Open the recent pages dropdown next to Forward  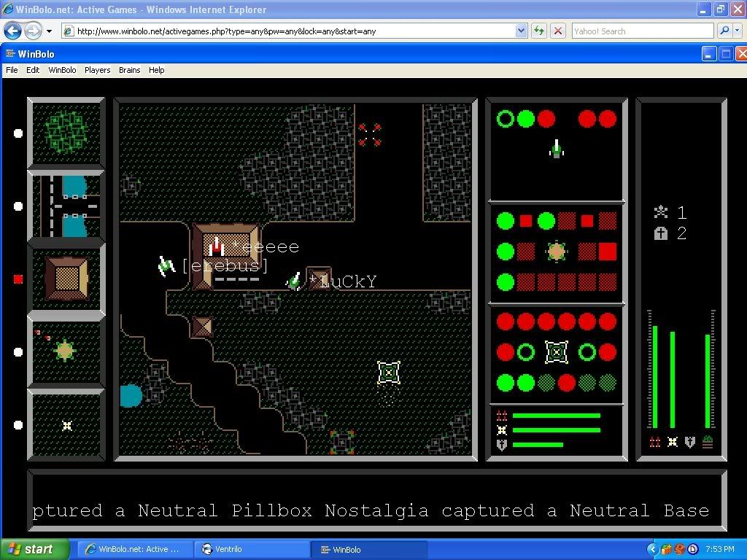point(50,31)
